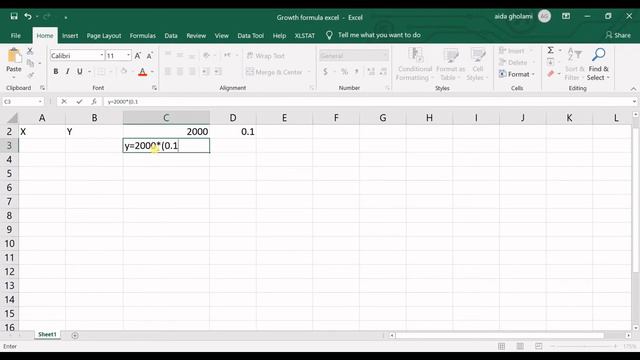Click the Cell Styles icon
Screen dimensions: 640x360
click(478, 56)
